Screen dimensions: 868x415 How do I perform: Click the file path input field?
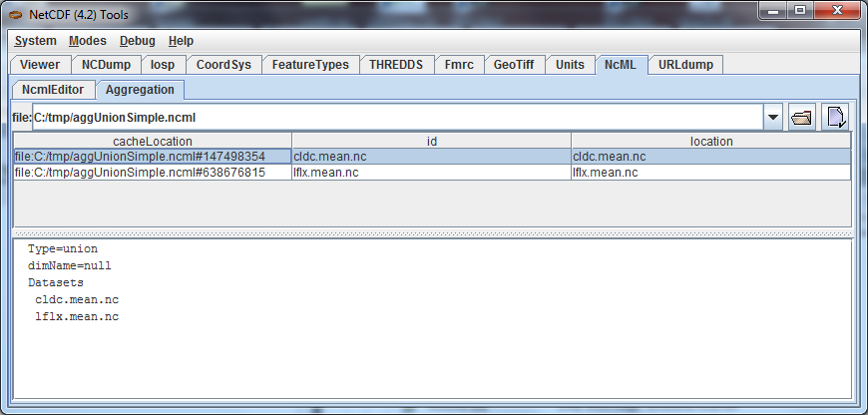[x=399, y=118]
